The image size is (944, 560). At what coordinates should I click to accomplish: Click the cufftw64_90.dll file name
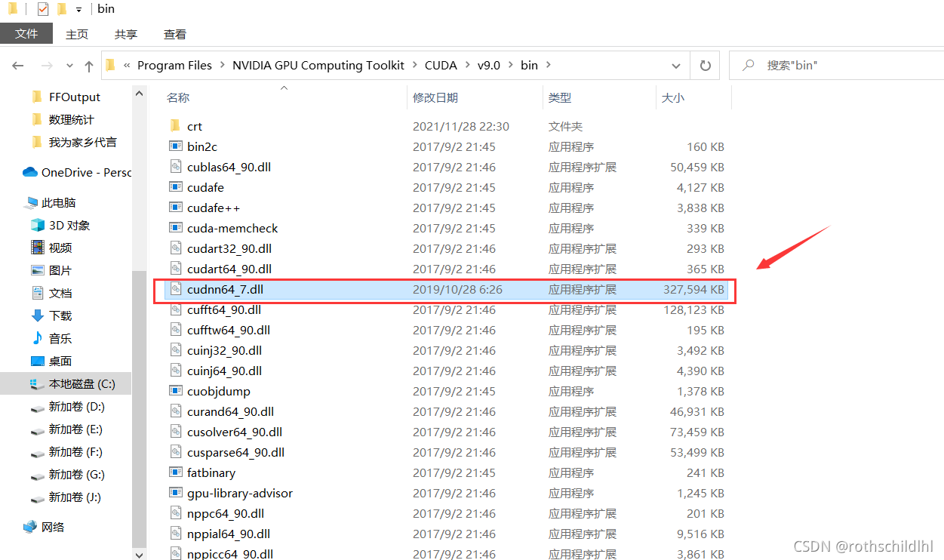[x=229, y=330]
